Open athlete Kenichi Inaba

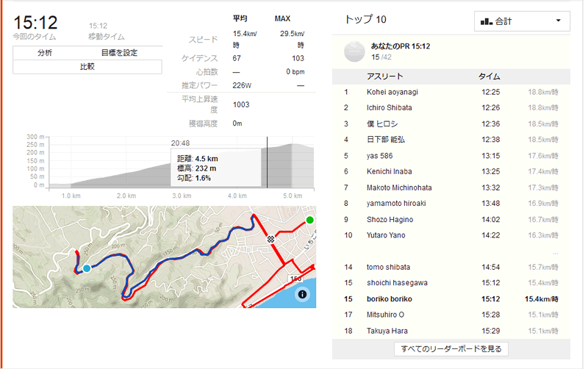coord(390,171)
